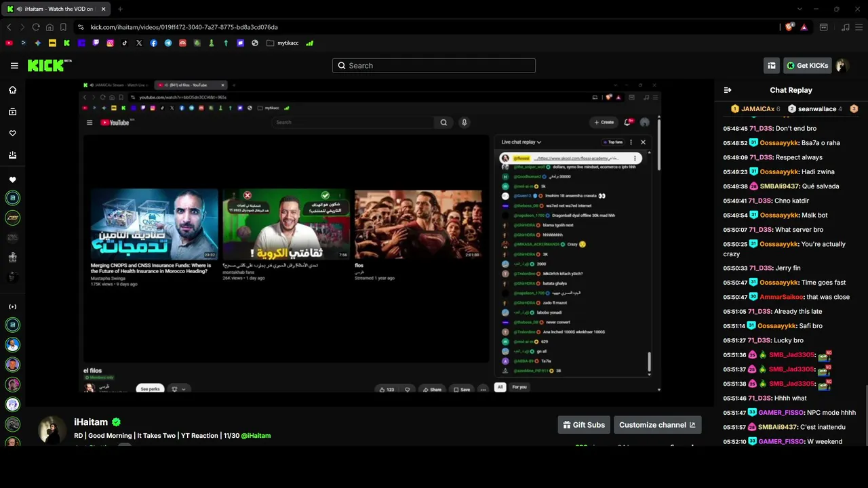Open Browse icon in Kick sidebar
This screenshot has height=488, width=868.
coord(12,112)
